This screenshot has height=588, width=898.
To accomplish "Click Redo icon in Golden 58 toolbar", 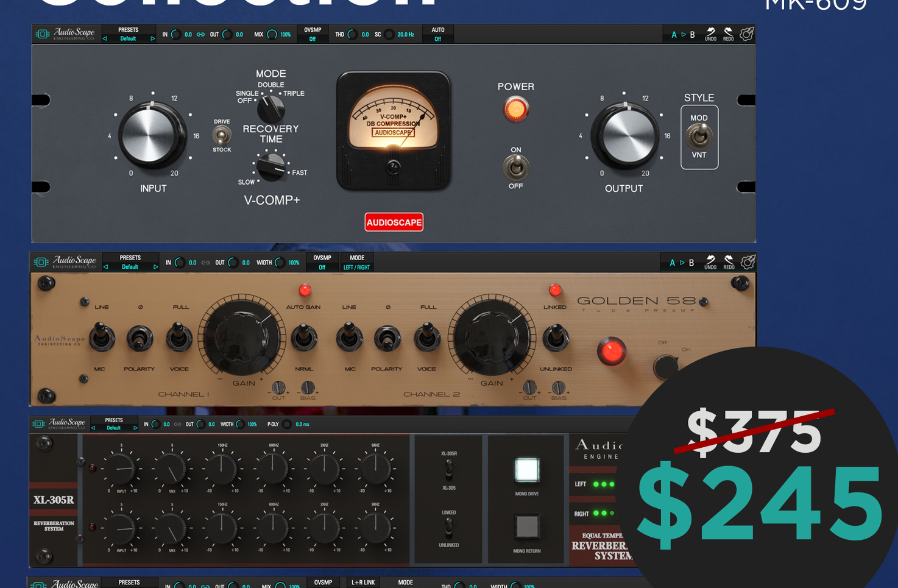I will (729, 262).
